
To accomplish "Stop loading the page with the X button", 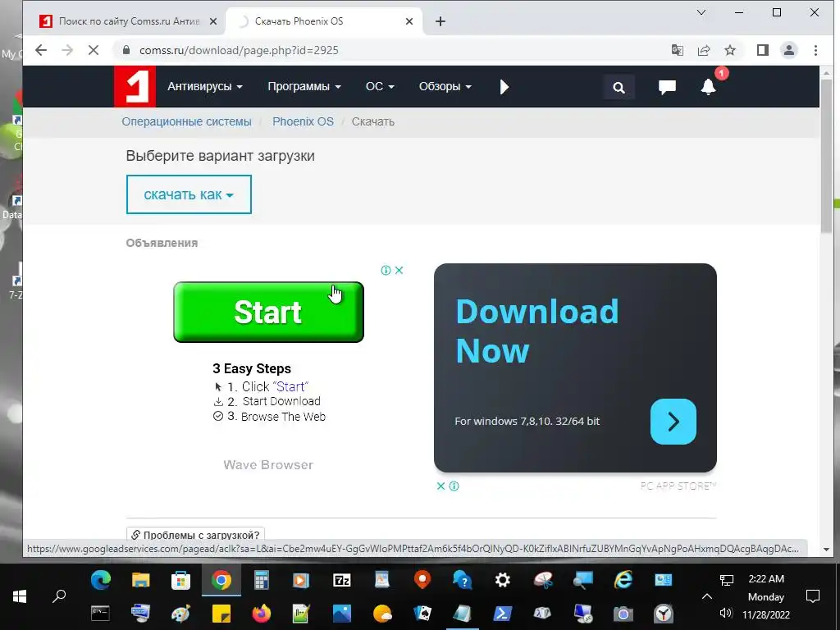I will [x=94, y=50].
